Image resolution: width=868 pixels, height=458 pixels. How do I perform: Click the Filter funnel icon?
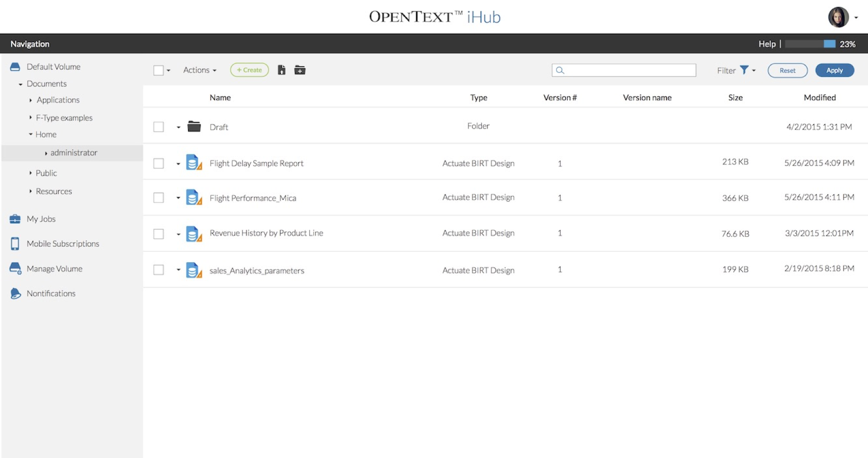744,70
